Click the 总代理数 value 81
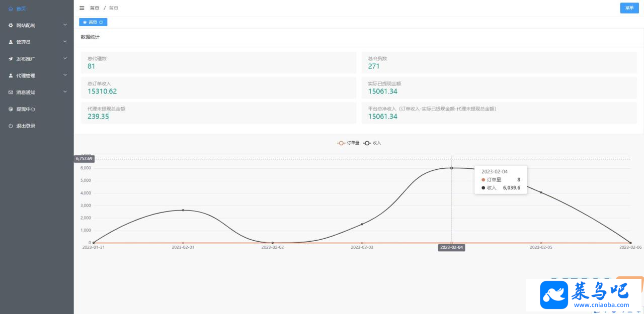 coord(91,66)
